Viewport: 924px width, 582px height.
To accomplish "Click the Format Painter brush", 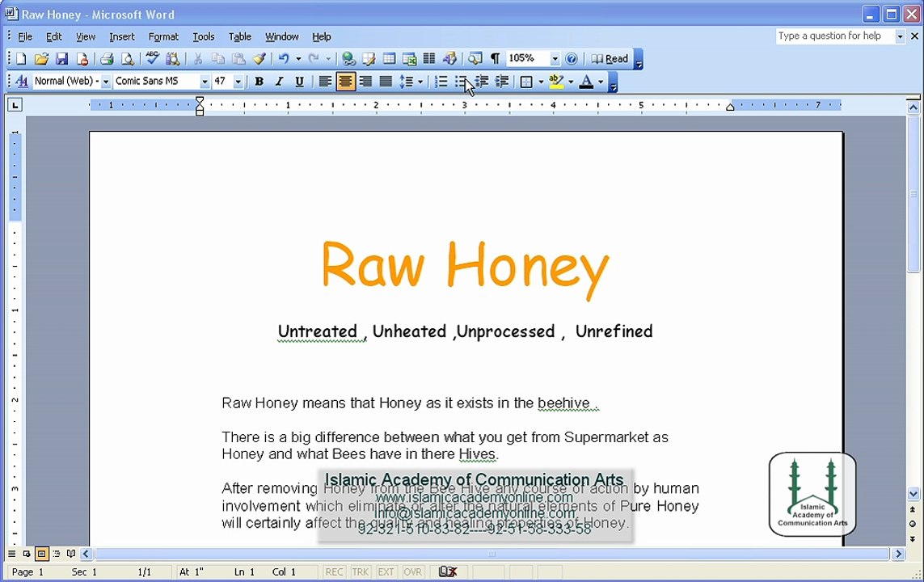I will point(259,59).
